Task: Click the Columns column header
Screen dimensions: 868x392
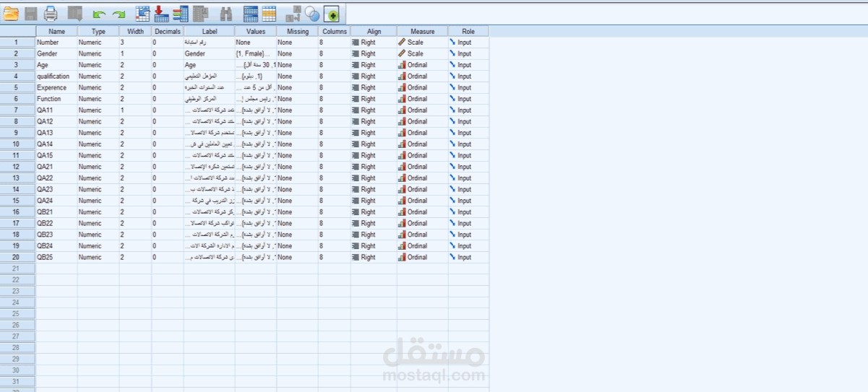Action: (334, 31)
